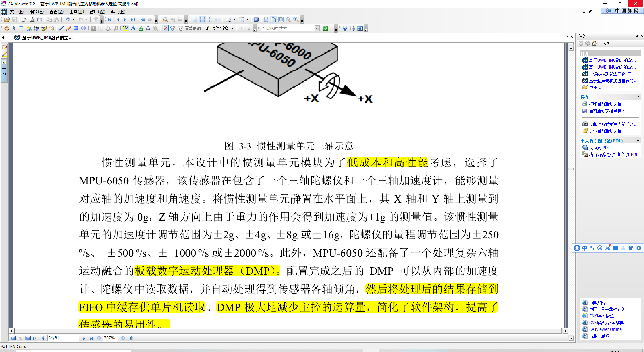Select the highlighter annotation tool

click(125, 28)
